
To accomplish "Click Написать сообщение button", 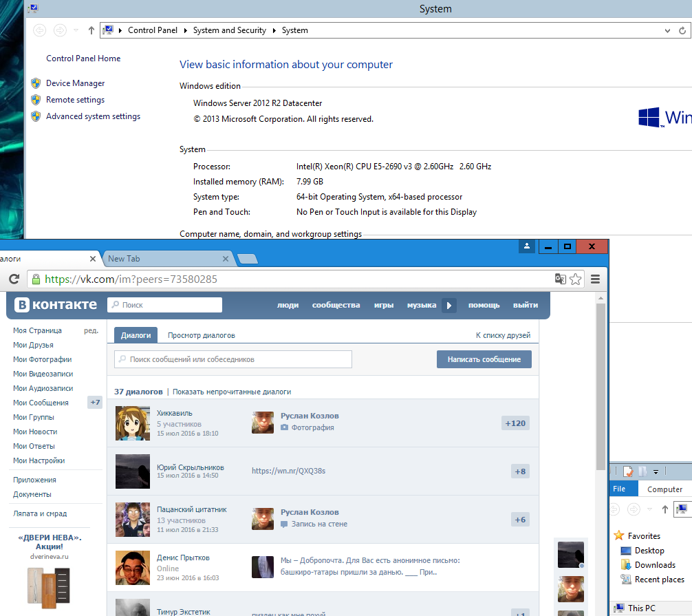I will pyautogui.click(x=484, y=359).
